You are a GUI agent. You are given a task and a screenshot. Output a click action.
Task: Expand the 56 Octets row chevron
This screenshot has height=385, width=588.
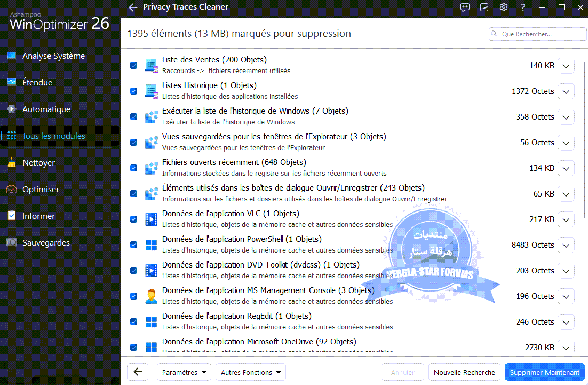566,143
